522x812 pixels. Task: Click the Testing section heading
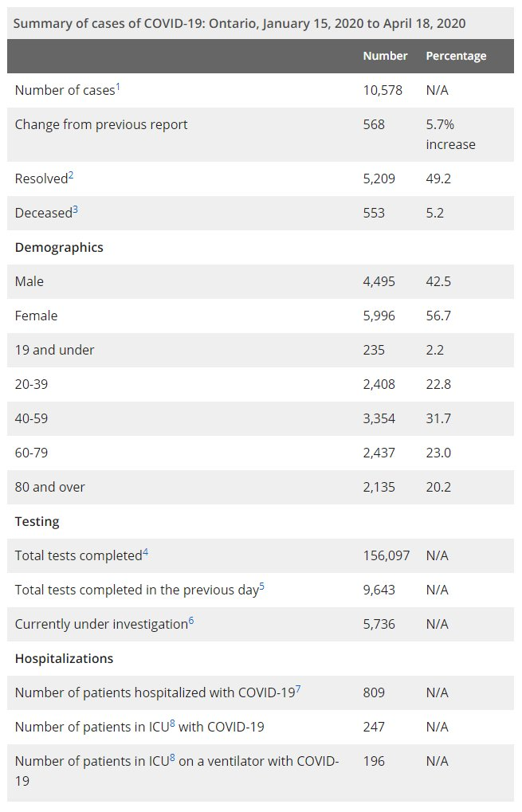tap(37, 522)
